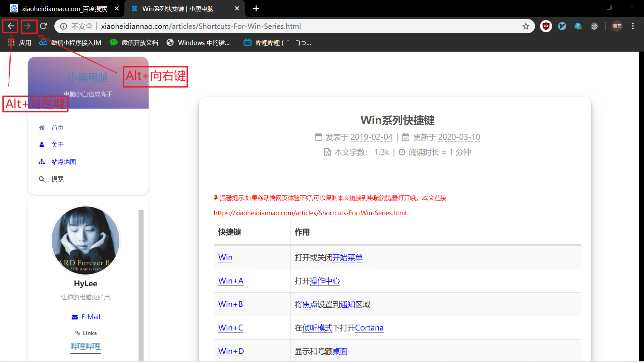
Task: Click the not-secure site info icon
Action: (x=63, y=26)
